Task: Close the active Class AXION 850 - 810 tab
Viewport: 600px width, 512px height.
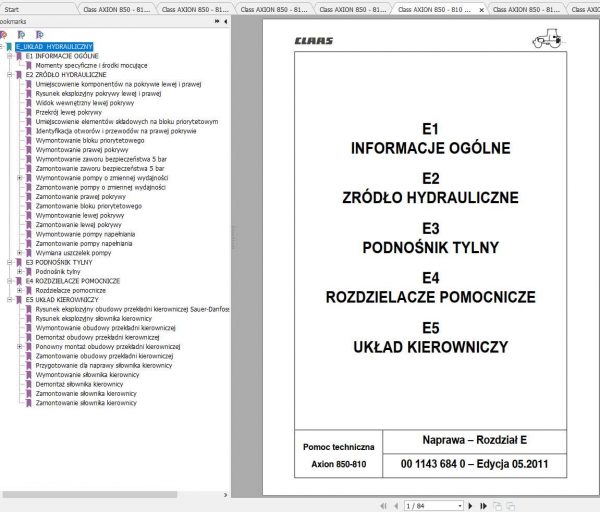Action: [x=482, y=10]
